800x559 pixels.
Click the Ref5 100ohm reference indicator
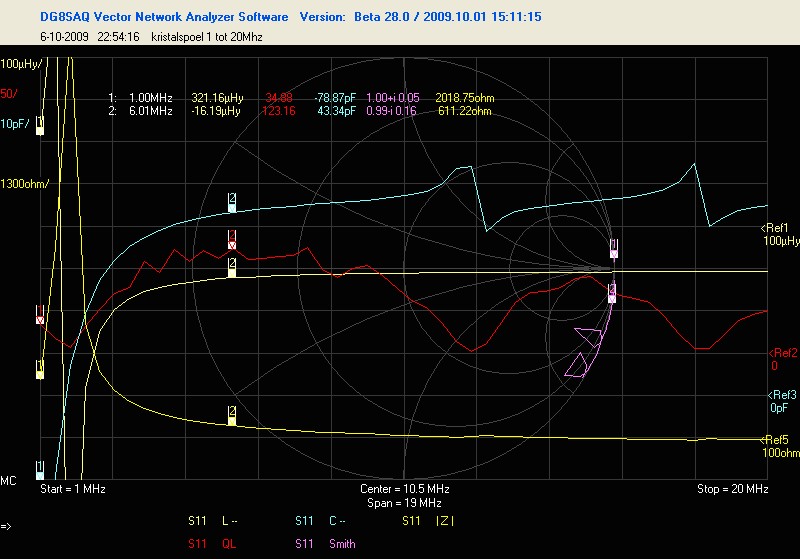[x=780, y=446]
